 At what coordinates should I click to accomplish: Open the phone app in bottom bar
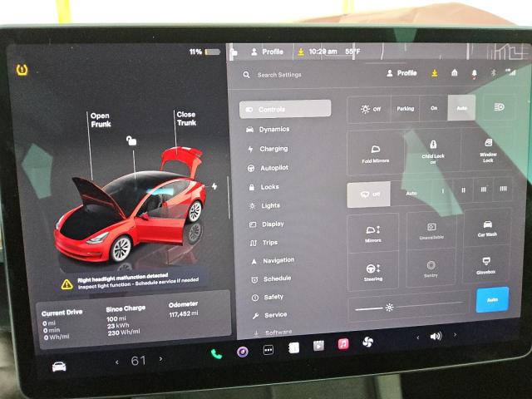(x=216, y=354)
